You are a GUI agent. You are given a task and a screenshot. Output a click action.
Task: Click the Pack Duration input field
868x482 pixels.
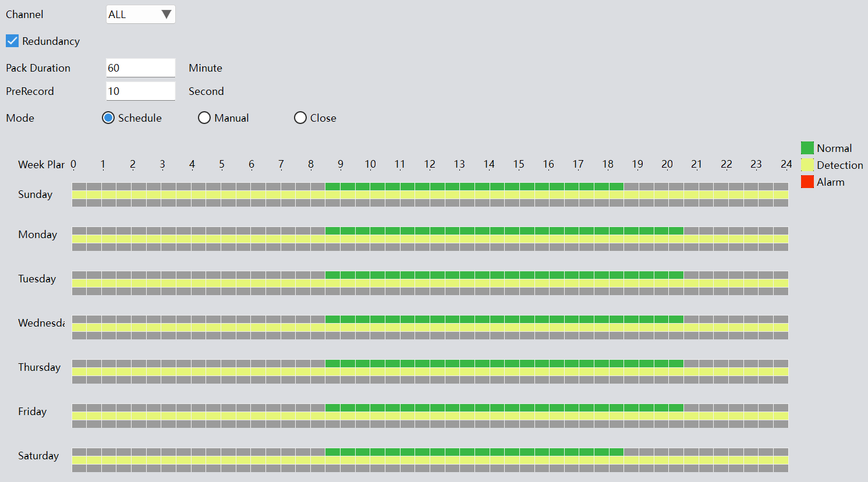pos(140,68)
